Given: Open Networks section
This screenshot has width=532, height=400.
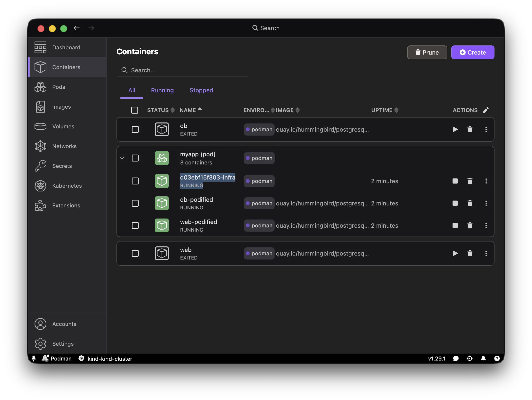Looking at the screenshot, I should (x=67, y=146).
